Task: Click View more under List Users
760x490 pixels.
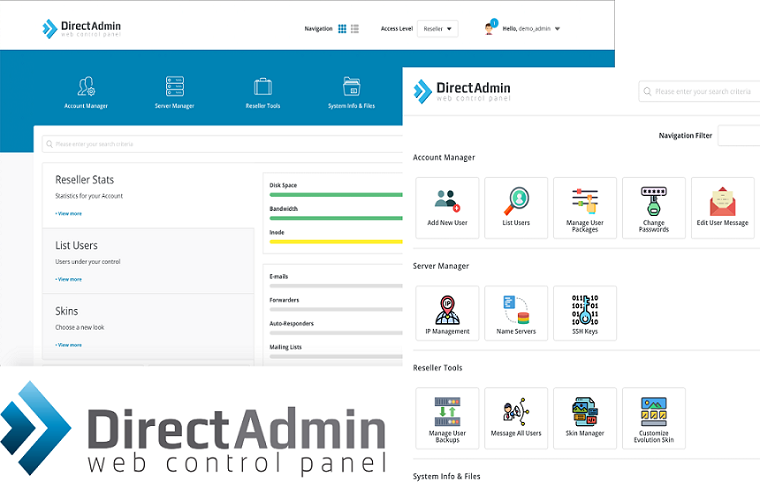Action: [68, 279]
